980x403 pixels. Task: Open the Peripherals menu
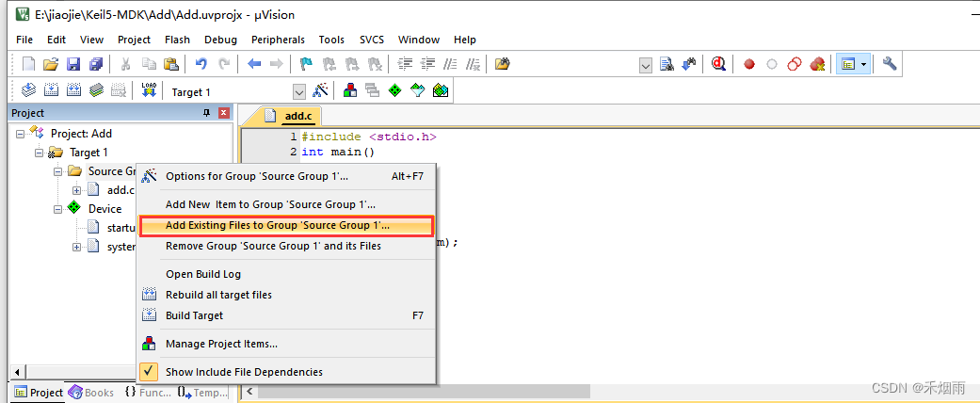click(x=278, y=40)
